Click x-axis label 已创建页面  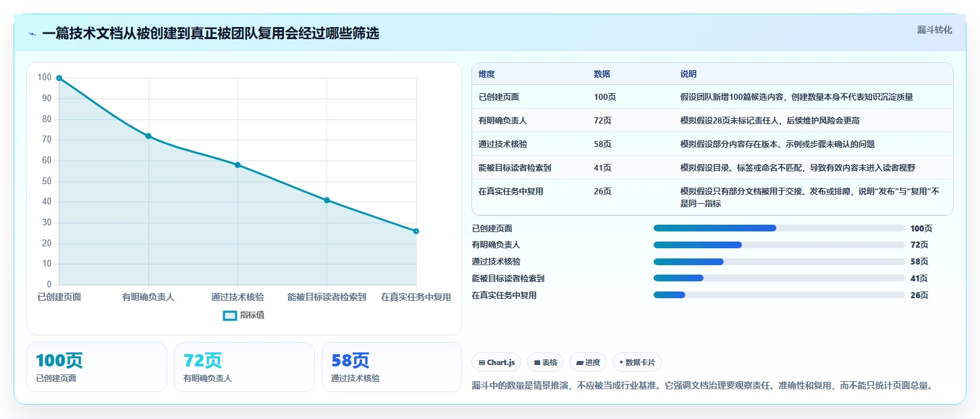pyautogui.click(x=59, y=297)
